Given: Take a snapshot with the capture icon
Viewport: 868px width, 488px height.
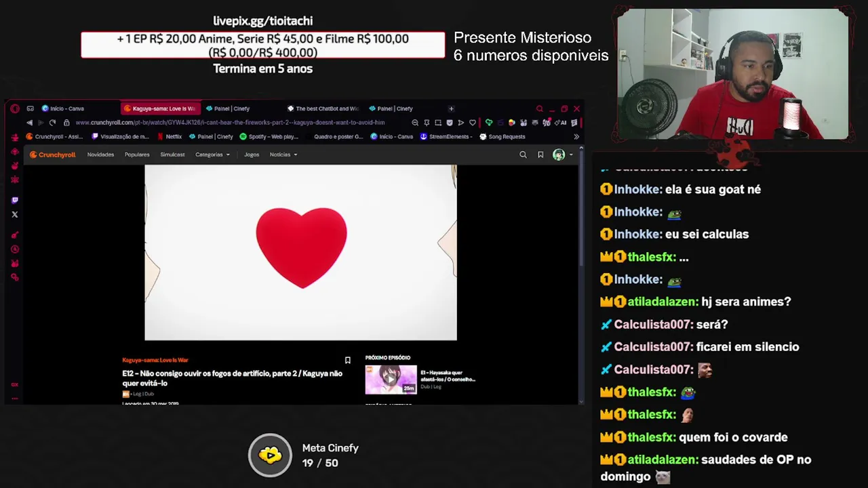Looking at the screenshot, I should click(438, 123).
